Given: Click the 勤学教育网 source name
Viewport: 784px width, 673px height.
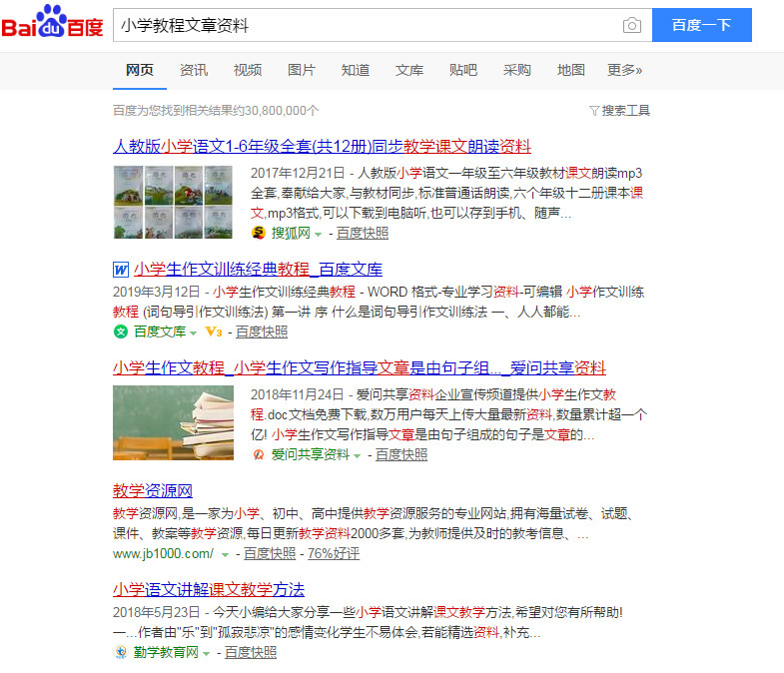Looking at the screenshot, I should coord(166,652).
